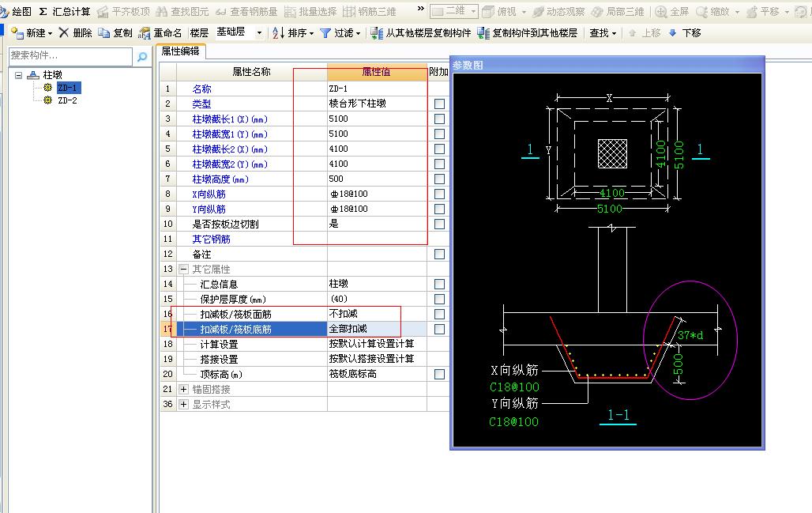Switch to 属性编辑 tab

tap(180, 51)
